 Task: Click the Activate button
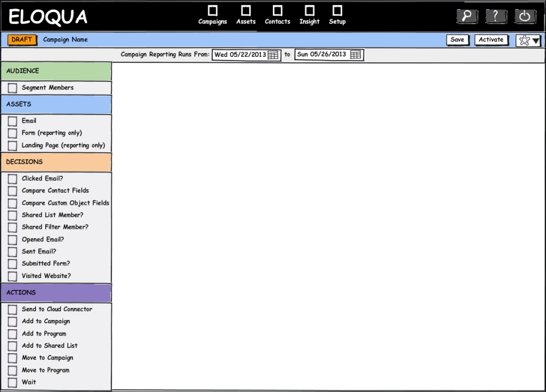point(491,40)
